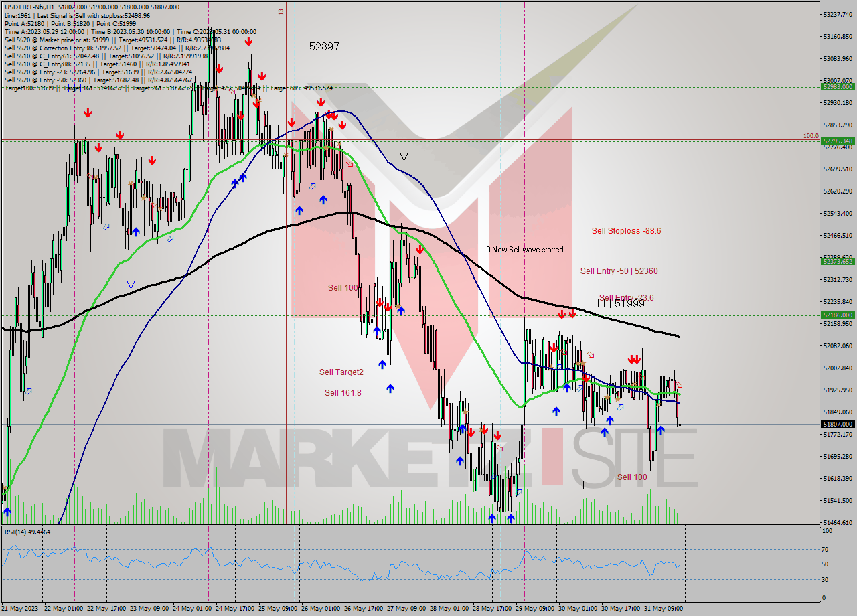Click the current price tag 51807.000
Viewport: 857px width, 616px height.
(x=838, y=424)
